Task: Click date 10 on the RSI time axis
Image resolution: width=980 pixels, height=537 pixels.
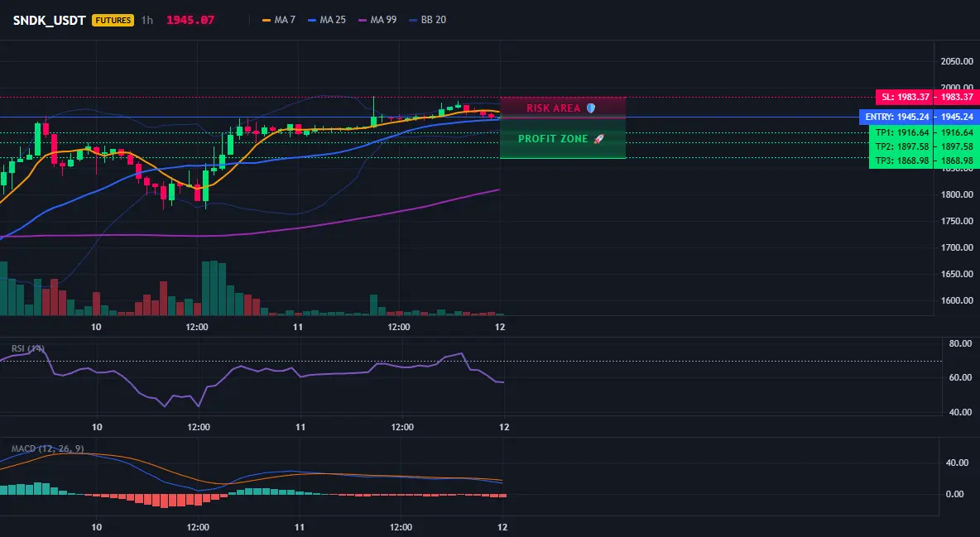Action: [x=97, y=427]
